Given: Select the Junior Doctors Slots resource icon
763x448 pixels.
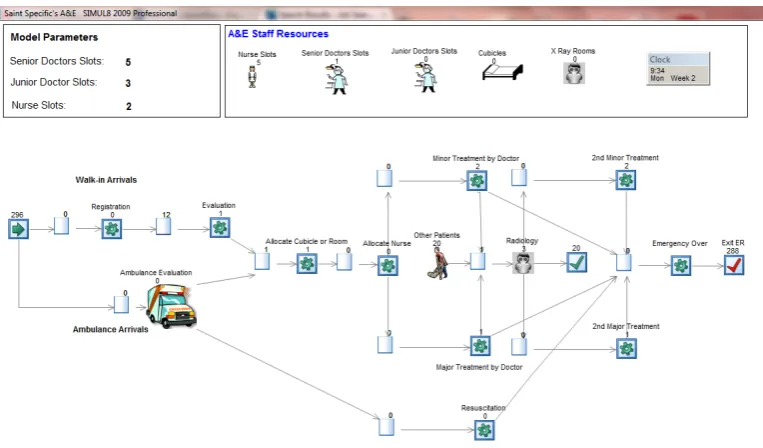Looking at the screenshot, I should [x=426, y=77].
